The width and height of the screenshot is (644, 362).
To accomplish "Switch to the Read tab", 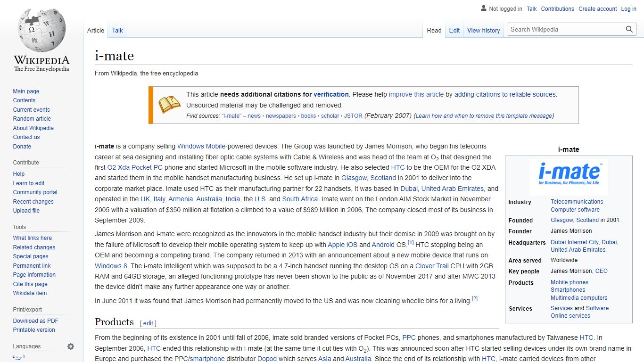I will click(434, 30).
